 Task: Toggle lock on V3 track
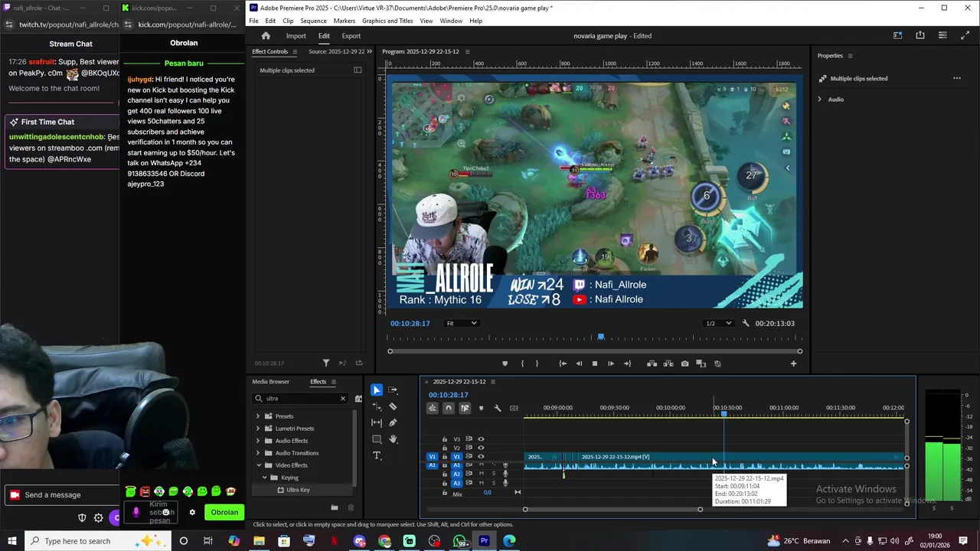tap(445, 439)
